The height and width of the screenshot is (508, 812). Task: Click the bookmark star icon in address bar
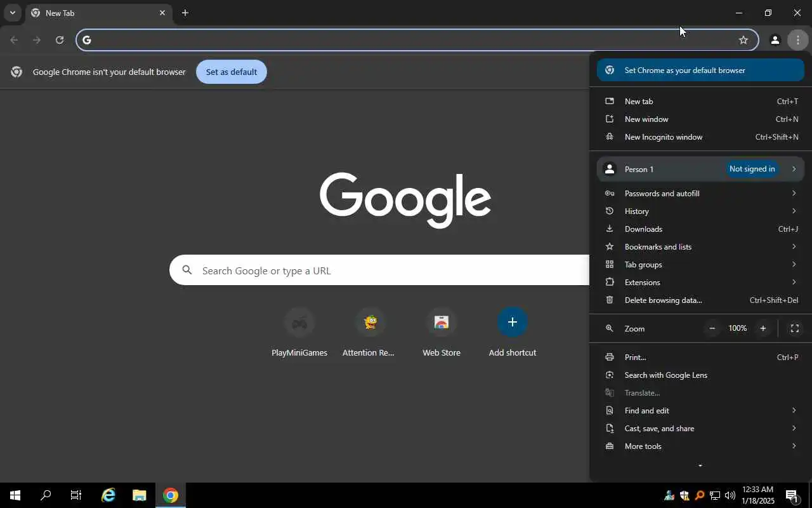[743, 40]
